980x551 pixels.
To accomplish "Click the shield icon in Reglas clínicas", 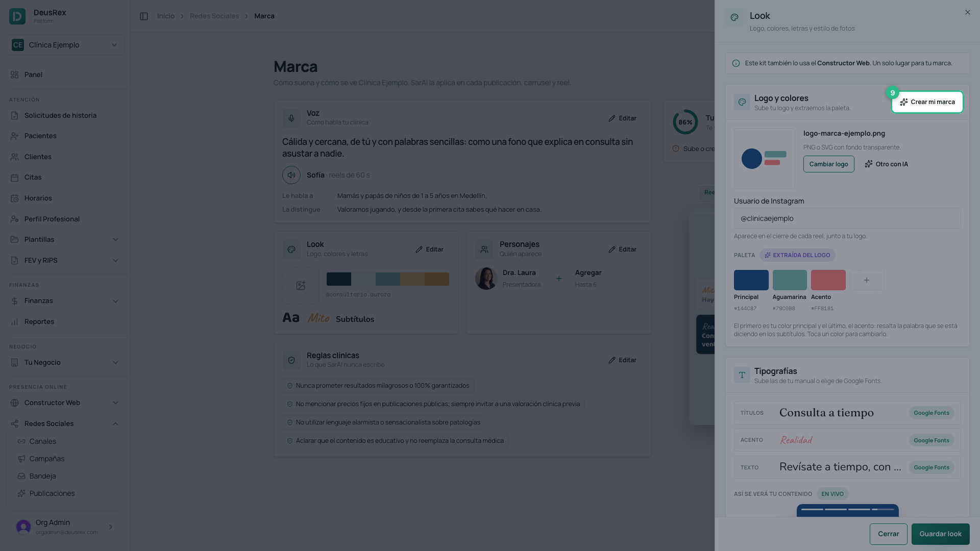I will pyautogui.click(x=291, y=360).
